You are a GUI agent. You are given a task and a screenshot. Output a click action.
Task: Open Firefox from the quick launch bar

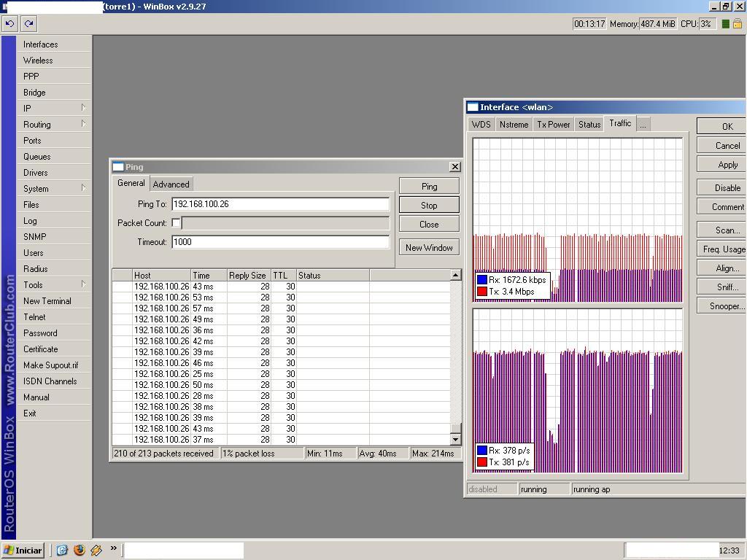(80, 550)
